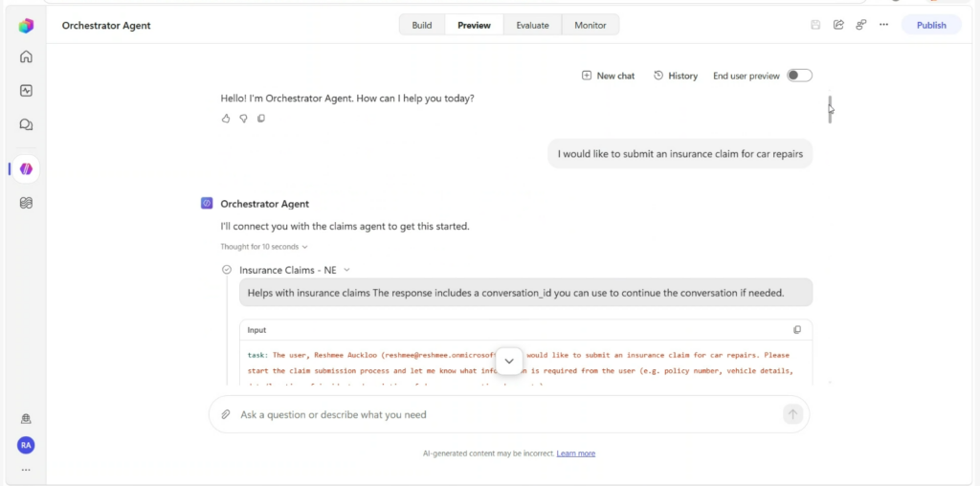Click the save icon in header
Image resolution: width=980 pixels, height=486 pixels.
tap(815, 25)
